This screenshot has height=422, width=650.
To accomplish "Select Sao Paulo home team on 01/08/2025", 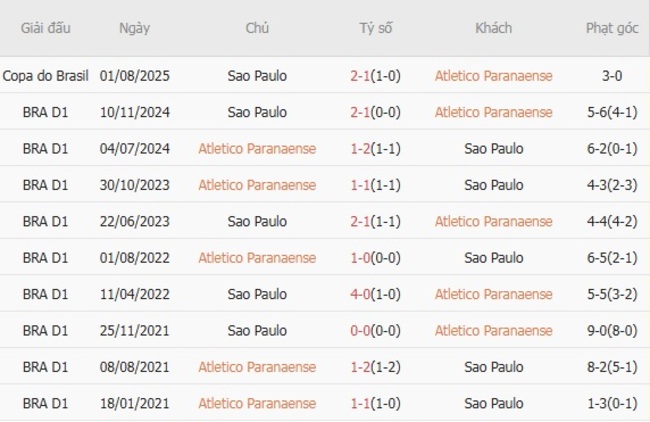I will coord(257,76).
